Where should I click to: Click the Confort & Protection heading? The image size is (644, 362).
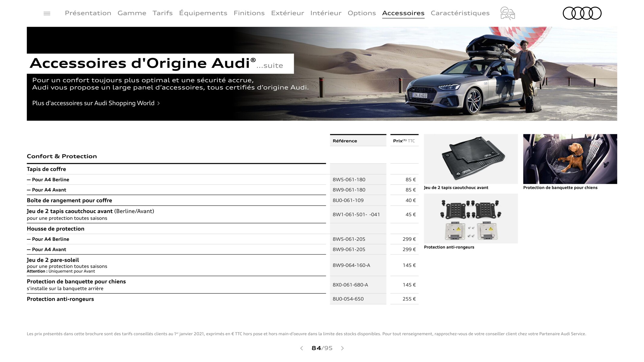pyautogui.click(x=62, y=156)
